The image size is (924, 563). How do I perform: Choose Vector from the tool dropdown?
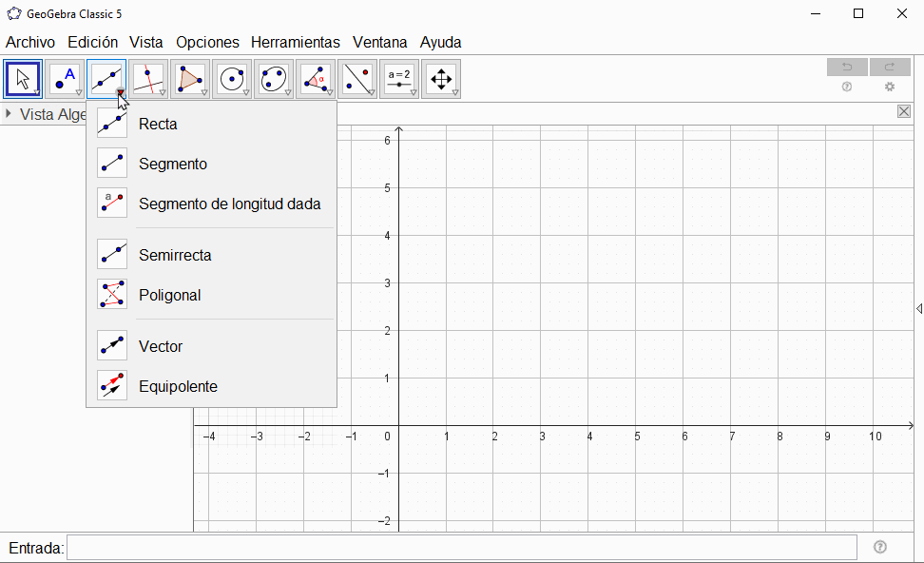[x=160, y=346]
